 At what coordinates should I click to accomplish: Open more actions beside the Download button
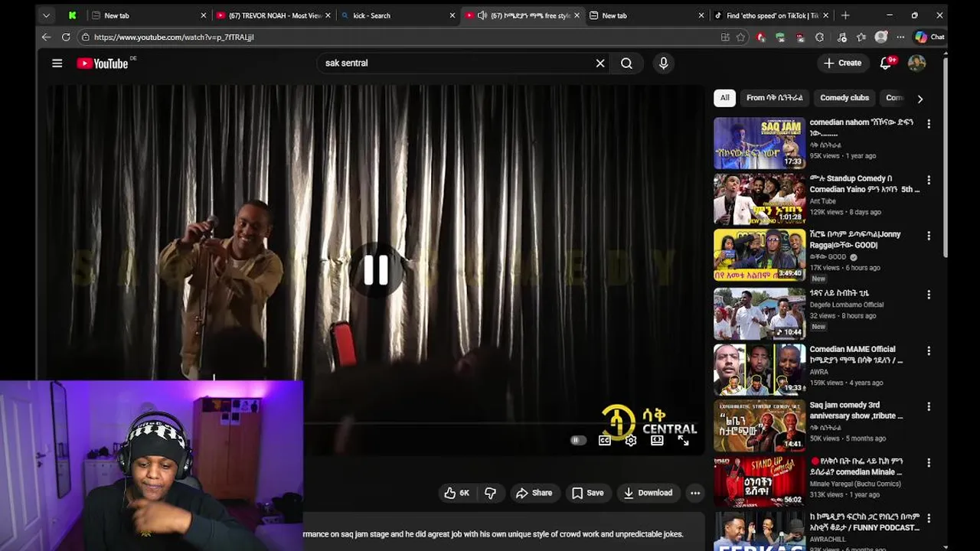point(695,493)
